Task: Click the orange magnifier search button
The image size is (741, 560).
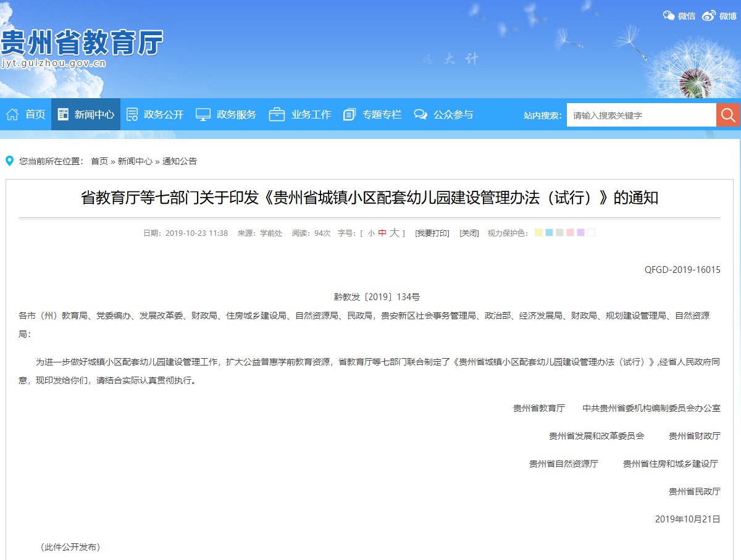Action: pyautogui.click(x=728, y=115)
